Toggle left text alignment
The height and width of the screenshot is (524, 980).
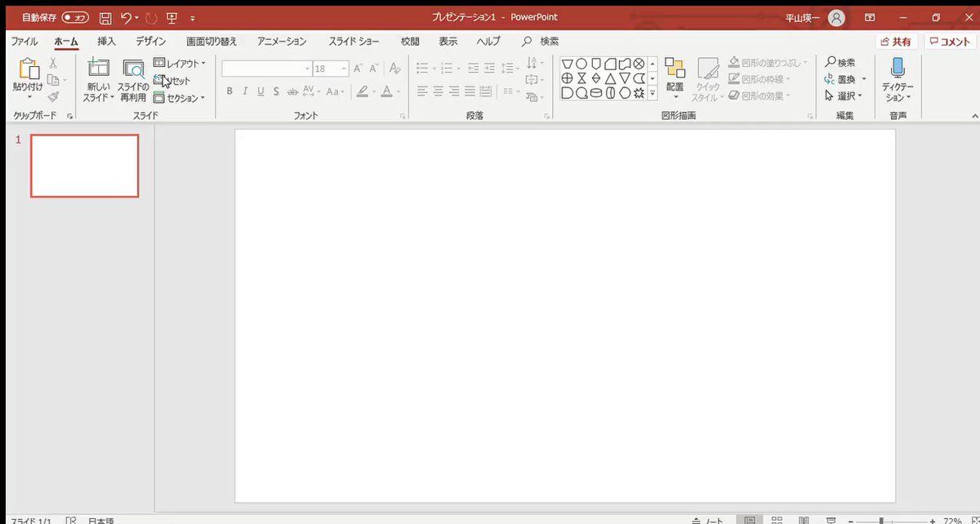click(x=421, y=91)
